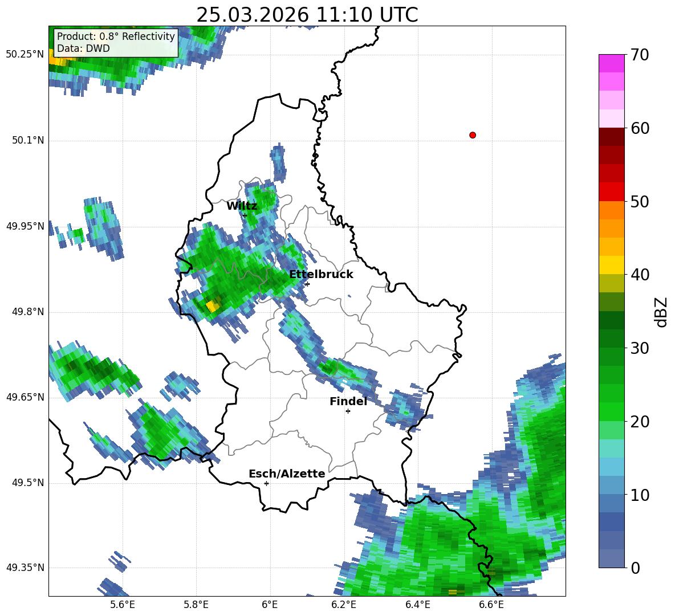675x616 pixels.
Task: Pick the dark red colorbar band
Action: (611, 137)
